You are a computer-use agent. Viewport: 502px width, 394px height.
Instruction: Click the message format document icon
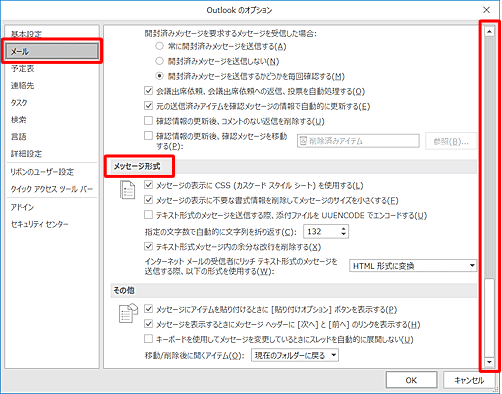[x=127, y=190]
